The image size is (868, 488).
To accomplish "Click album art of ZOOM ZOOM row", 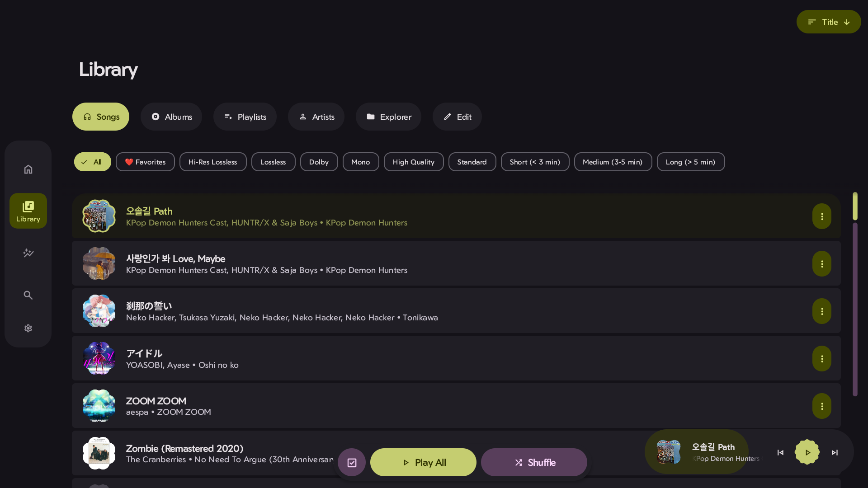I will pos(99,406).
